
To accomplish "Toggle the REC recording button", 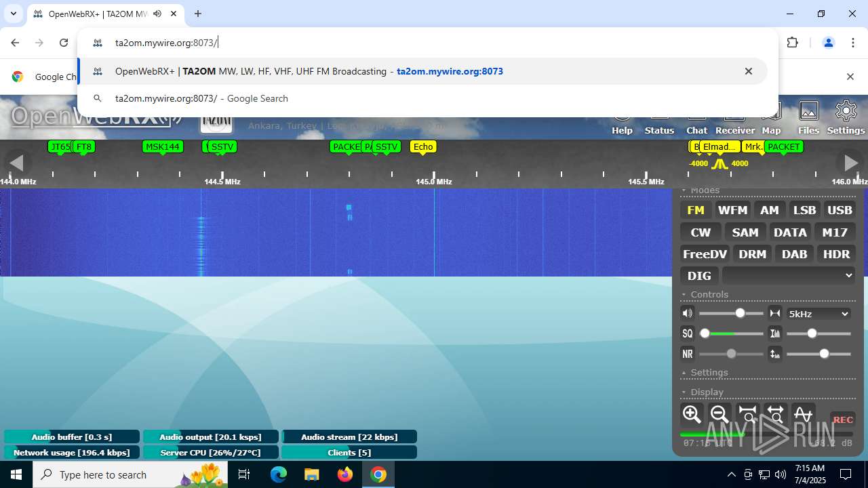I will (x=843, y=420).
